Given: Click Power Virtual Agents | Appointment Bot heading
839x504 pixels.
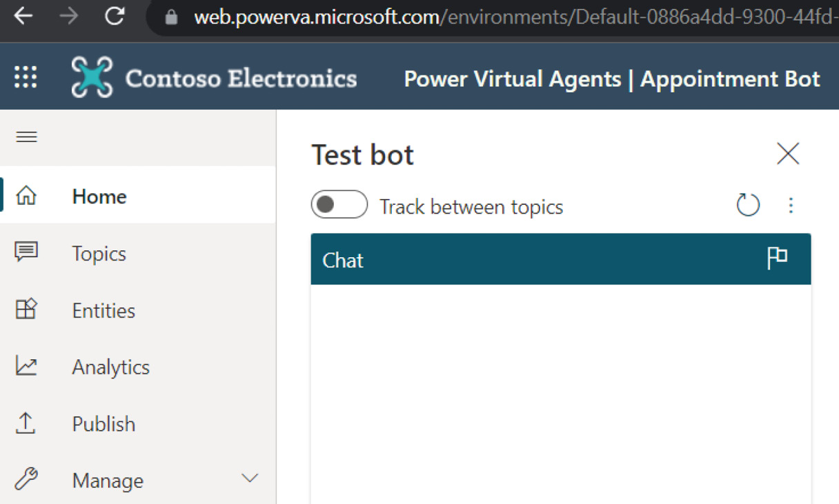Looking at the screenshot, I should (x=612, y=79).
